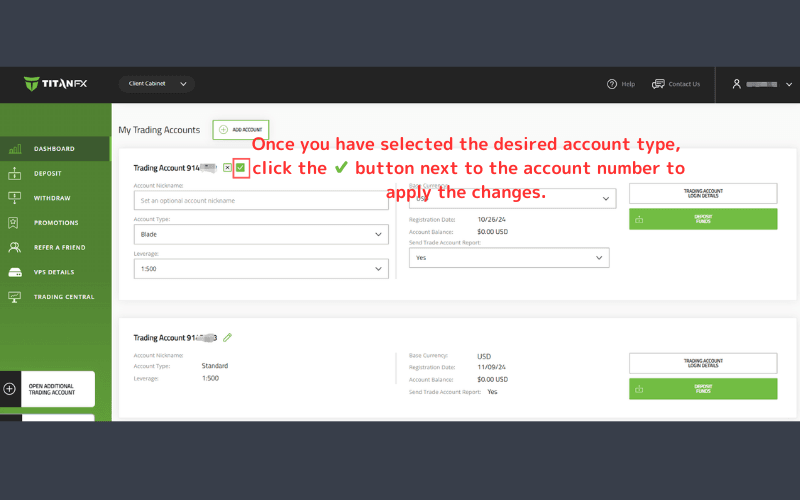Click registration date 10/26/24
Image resolution: width=800 pixels, height=500 pixels.
click(491, 219)
